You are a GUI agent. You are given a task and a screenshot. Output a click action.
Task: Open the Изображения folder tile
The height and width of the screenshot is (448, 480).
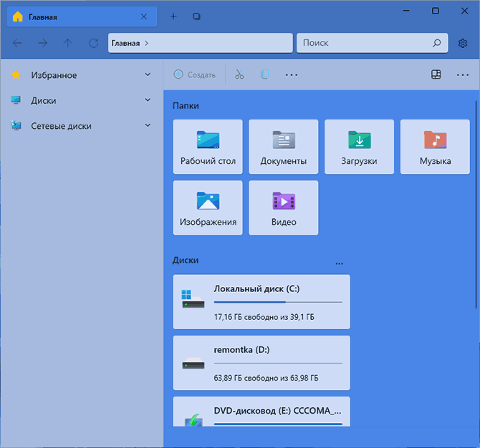pos(208,208)
